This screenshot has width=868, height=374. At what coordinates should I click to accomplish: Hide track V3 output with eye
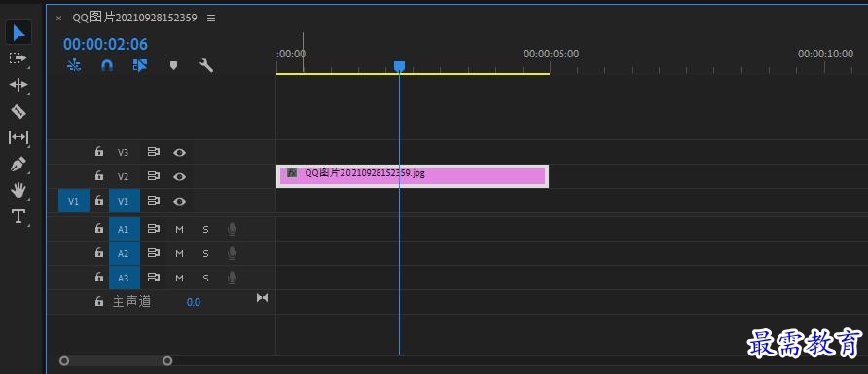179,152
